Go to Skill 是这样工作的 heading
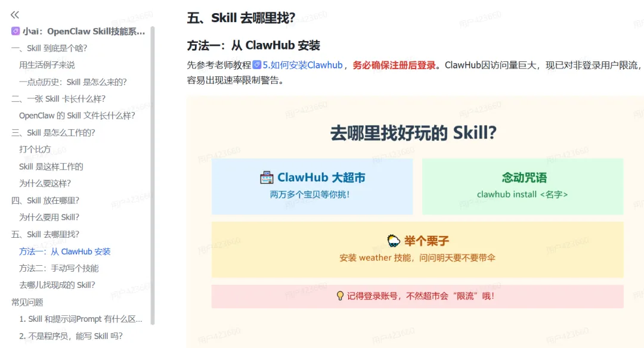The width and height of the screenshot is (644, 348). click(x=51, y=167)
